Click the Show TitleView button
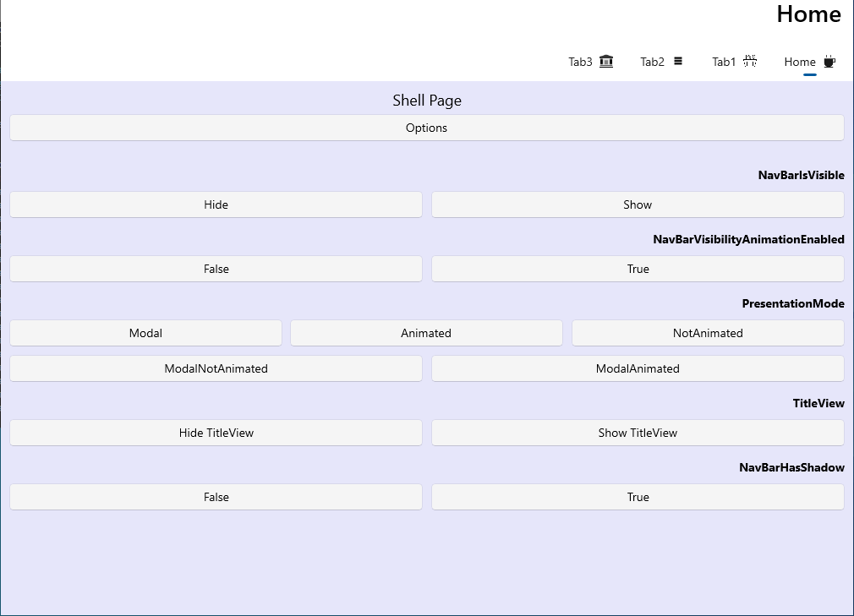The height and width of the screenshot is (616, 854). click(x=638, y=433)
